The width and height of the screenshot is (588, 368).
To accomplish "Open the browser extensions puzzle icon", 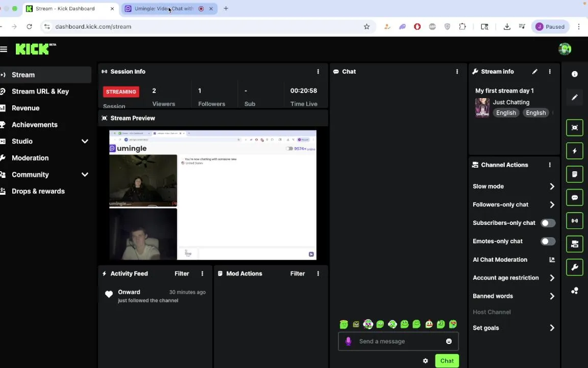I will (462, 27).
